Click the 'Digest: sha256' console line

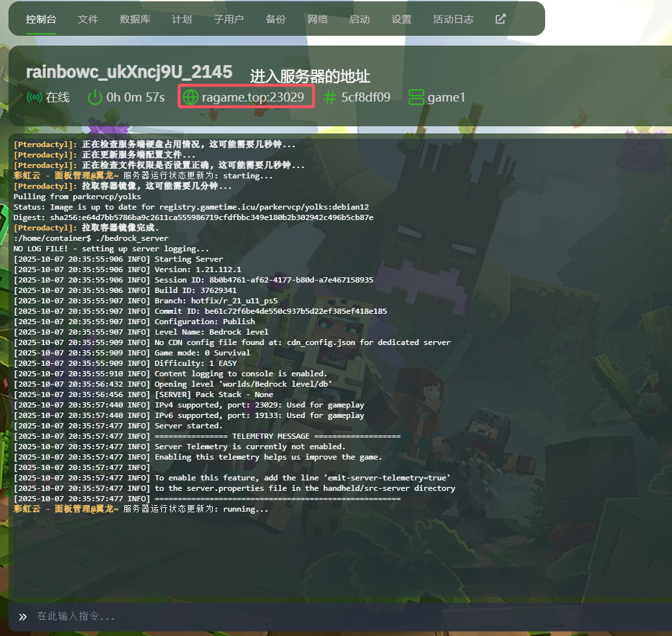[x=193, y=217]
